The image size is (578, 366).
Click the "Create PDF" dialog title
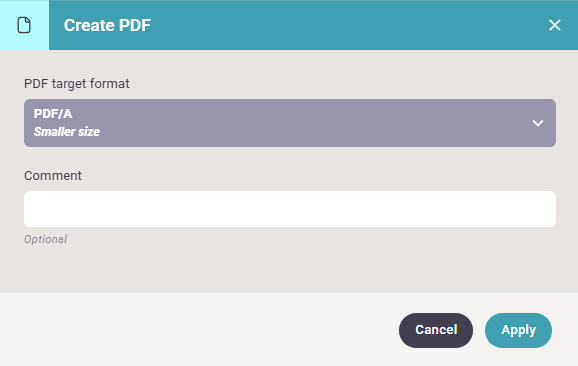click(107, 25)
